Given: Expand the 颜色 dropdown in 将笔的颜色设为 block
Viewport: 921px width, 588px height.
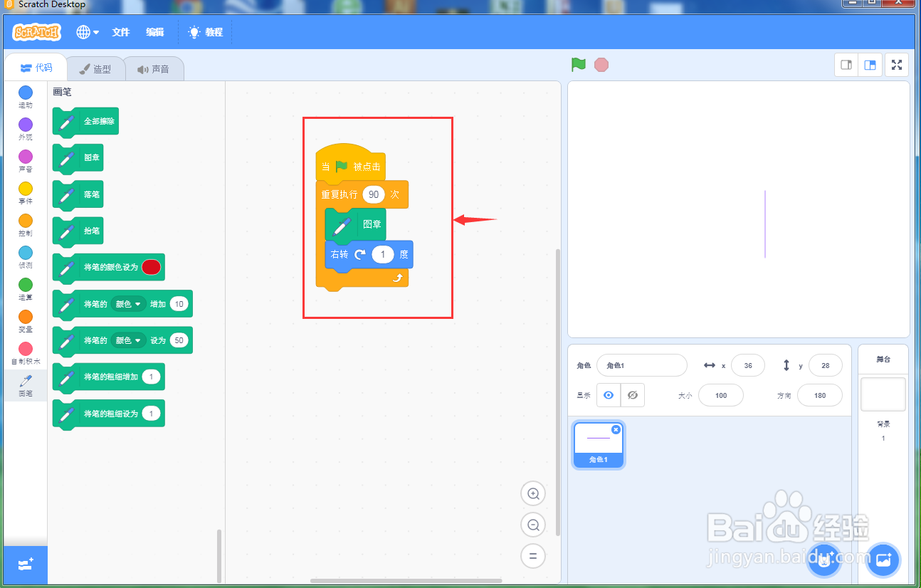Looking at the screenshot, I should tap(128, 340).
